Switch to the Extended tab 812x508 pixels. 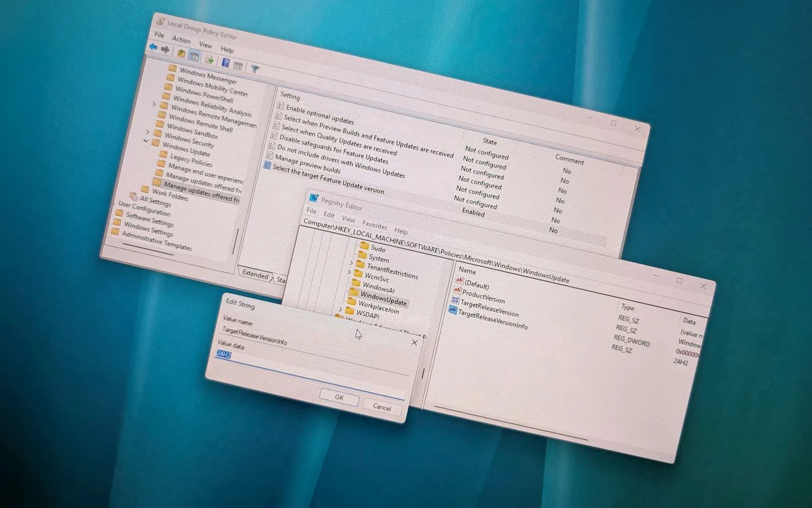[255, 274]
